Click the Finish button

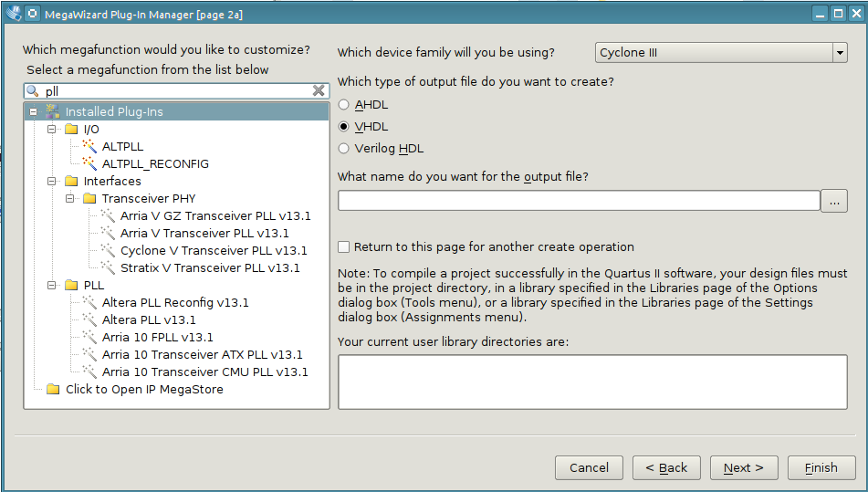coord(821,467)
